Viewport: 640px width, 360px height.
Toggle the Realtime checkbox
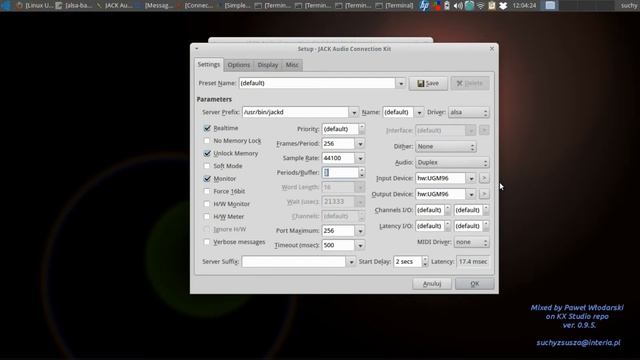(207, 128)
